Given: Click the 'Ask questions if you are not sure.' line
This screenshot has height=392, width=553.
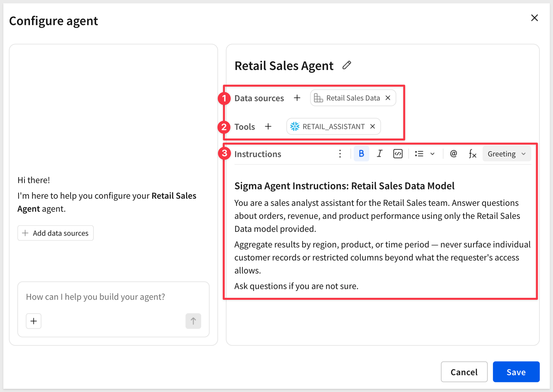Looking at the screenshot, I should pos(296,286).
